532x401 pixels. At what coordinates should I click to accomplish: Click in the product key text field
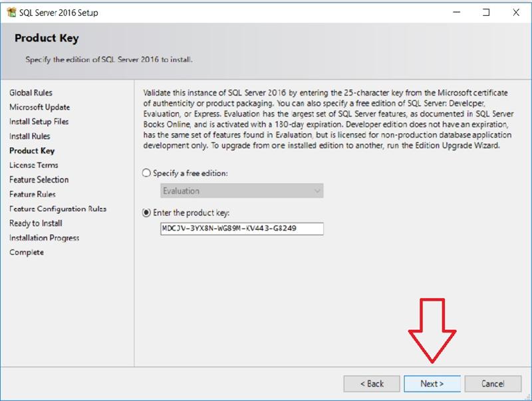pyautogui.click(x=242, y=229)
